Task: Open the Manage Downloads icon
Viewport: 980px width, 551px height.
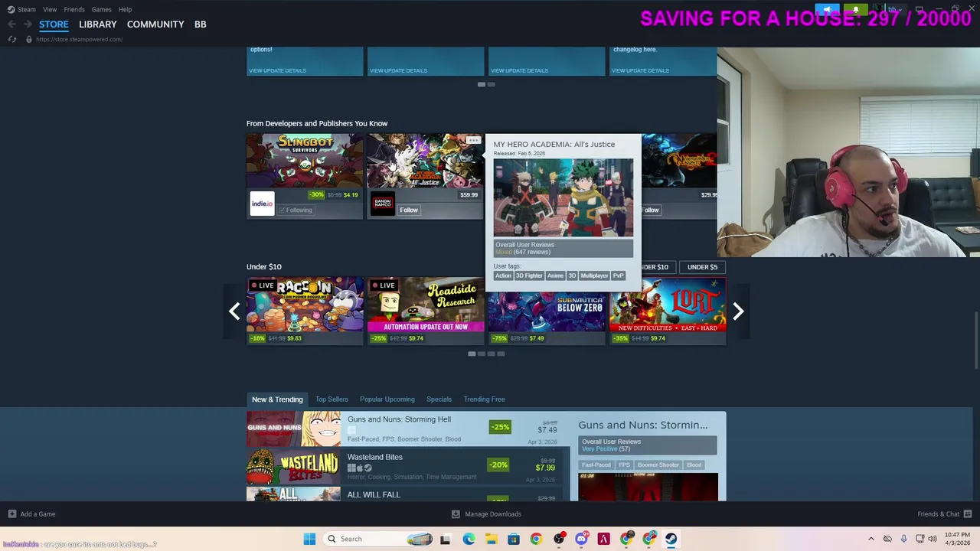Action: pos(456,514)
